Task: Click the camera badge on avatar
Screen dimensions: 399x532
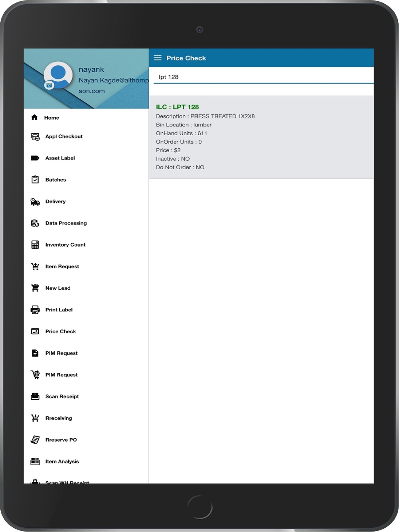Action: (x=49, y=85)
